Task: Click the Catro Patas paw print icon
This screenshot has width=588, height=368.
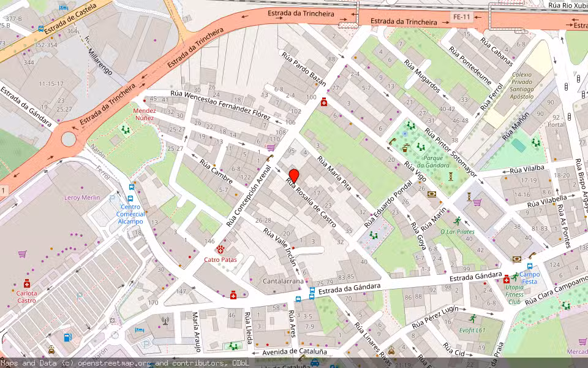Action: 221,250
